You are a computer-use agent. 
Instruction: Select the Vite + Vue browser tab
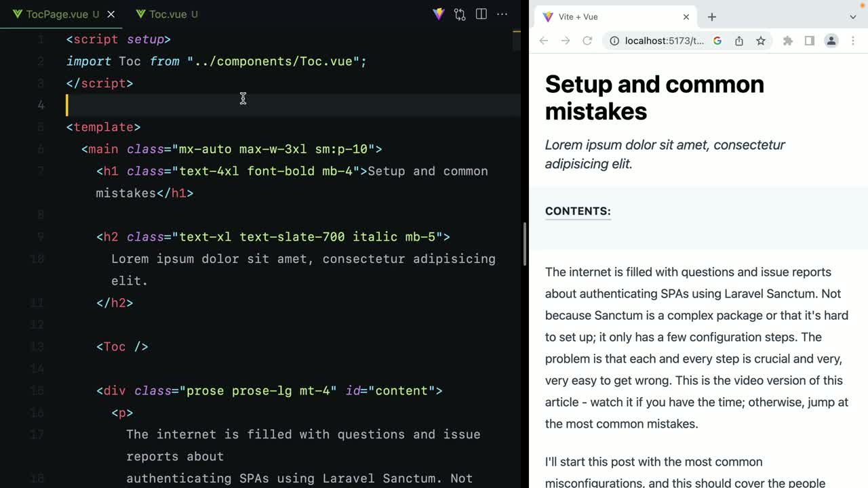click(616, 17)
